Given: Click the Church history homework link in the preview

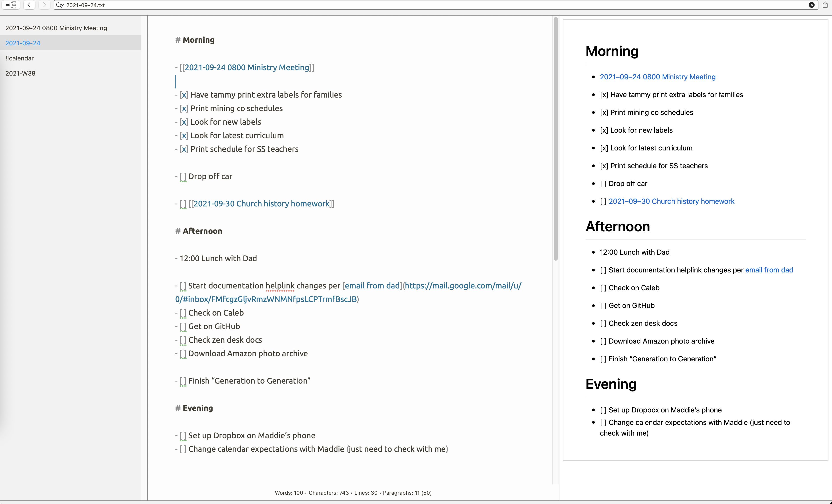Looking at the screenshot, I should pyautogui.click(x=671, y=201).
